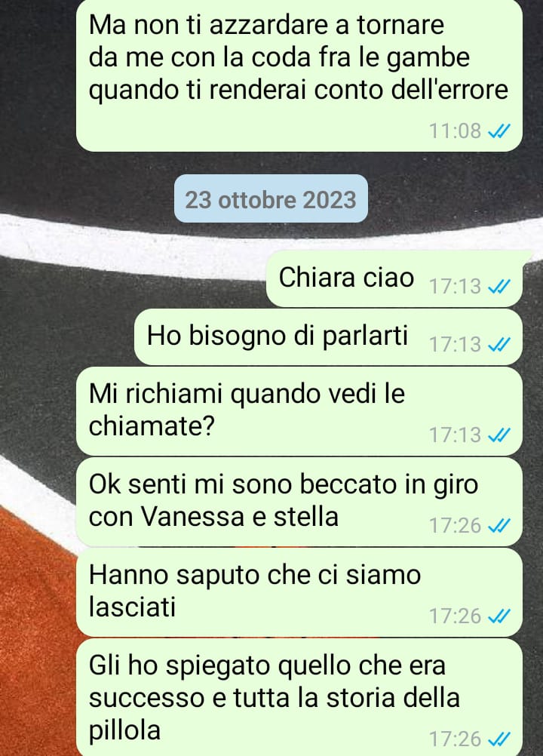543x756 pixels.
Task: Tap 17:13 timestamp beside 'chiamate?'
Action: coord(456,435)
